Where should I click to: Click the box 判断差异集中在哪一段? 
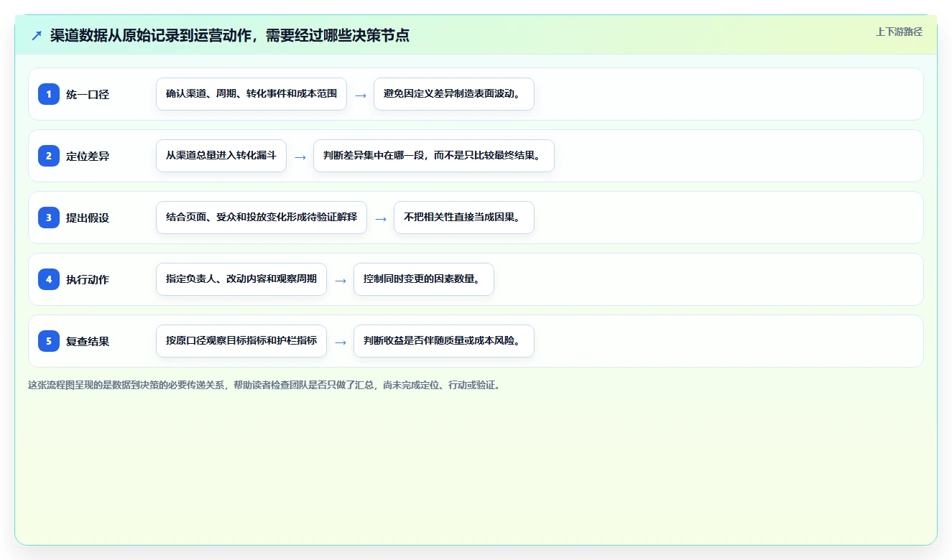[x=434, y=156]
